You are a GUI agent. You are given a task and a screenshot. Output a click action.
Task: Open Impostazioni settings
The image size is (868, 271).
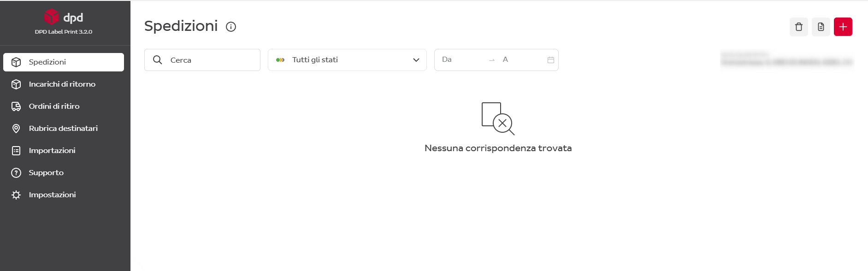(64, 195)
